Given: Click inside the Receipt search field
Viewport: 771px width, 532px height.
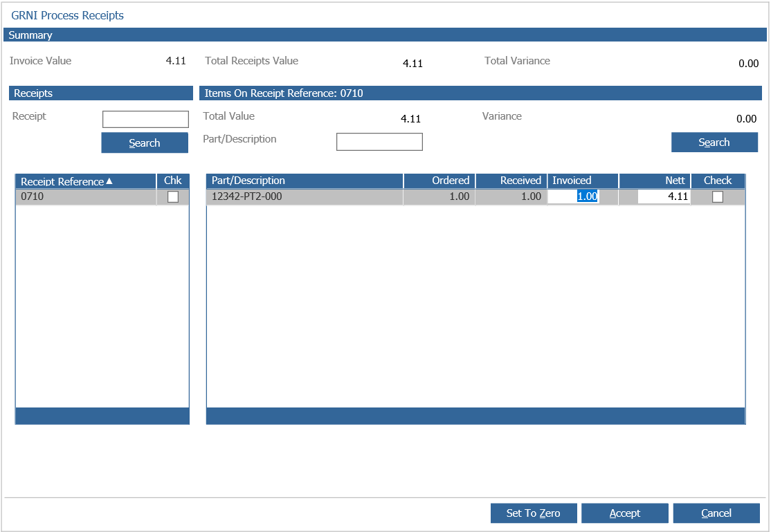Looking at the screenshot, I should 145,119.
